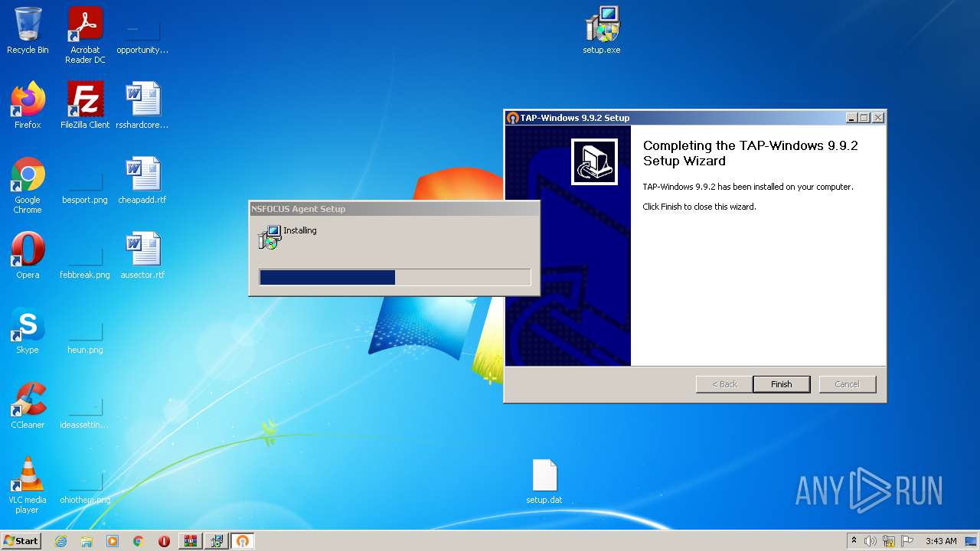Launch Opera from the taskbar
This screenshot has width=980, height=551.
(x=165, y=541)
